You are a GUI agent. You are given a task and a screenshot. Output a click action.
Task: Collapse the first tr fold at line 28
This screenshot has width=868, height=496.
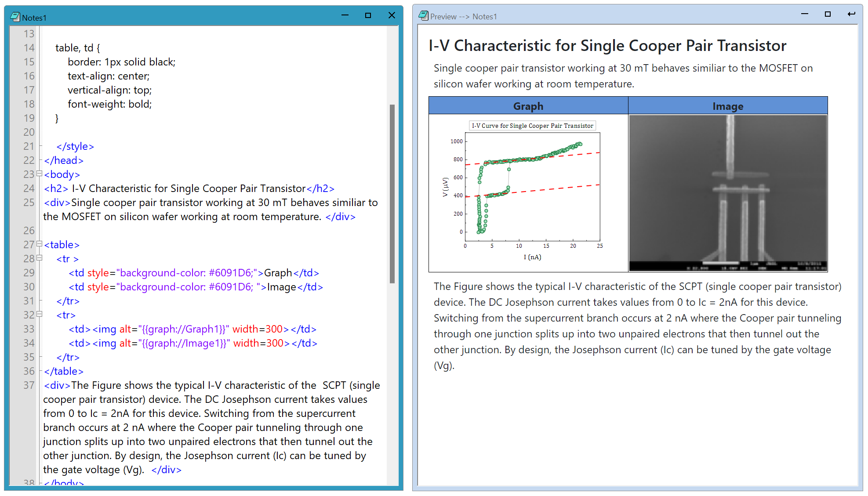(x=40, y=258)
